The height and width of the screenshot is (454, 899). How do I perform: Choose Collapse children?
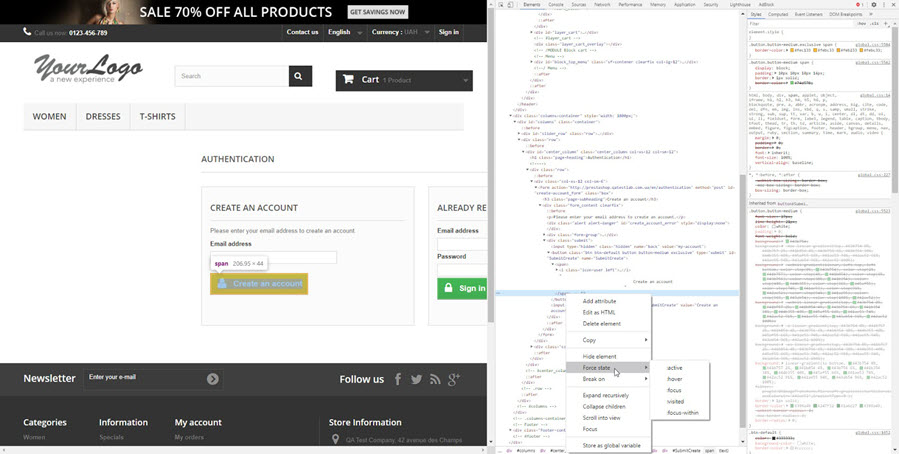[608, 406]
